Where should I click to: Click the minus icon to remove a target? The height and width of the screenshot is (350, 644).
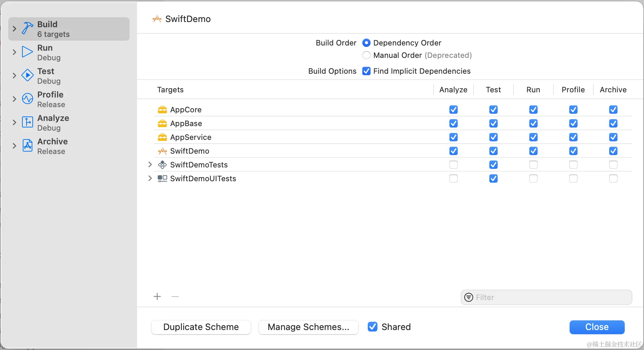click(175, 297)
